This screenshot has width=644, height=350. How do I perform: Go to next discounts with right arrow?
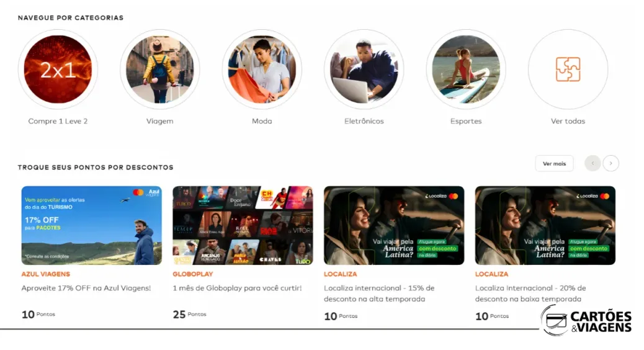[610, 163]
